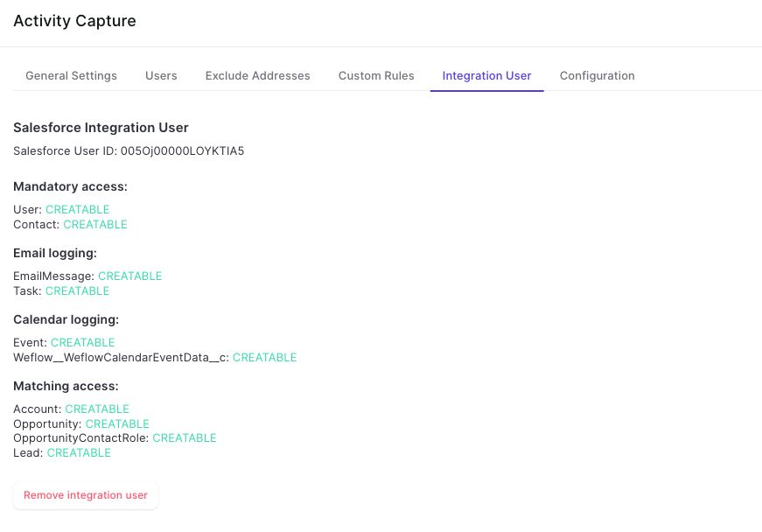Switch to the Users tab

point(161,76)
